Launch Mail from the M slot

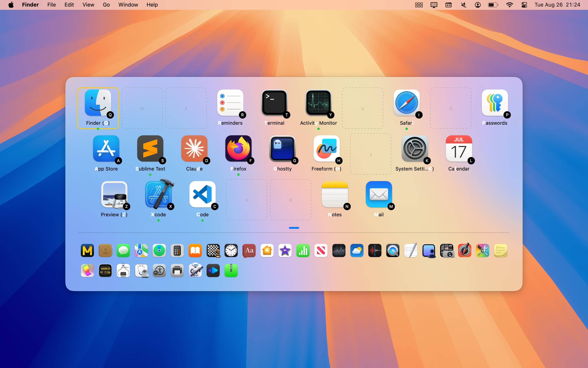click(379, 194)
